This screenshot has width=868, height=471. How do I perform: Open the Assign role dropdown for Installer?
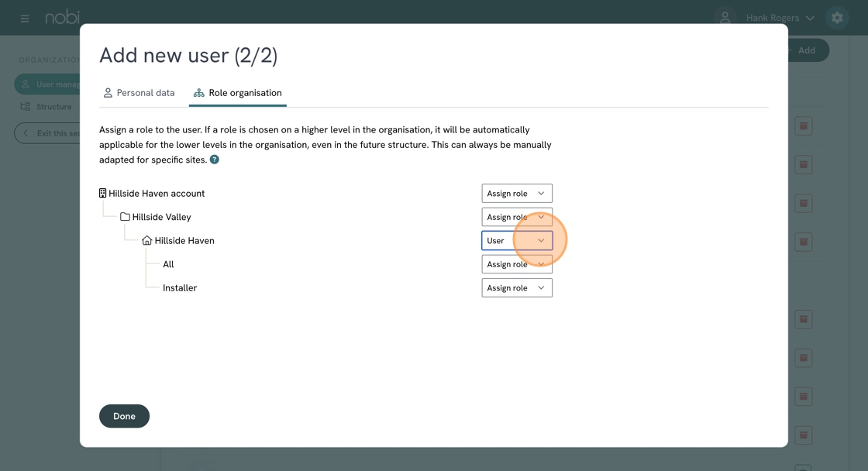(517, 288)
